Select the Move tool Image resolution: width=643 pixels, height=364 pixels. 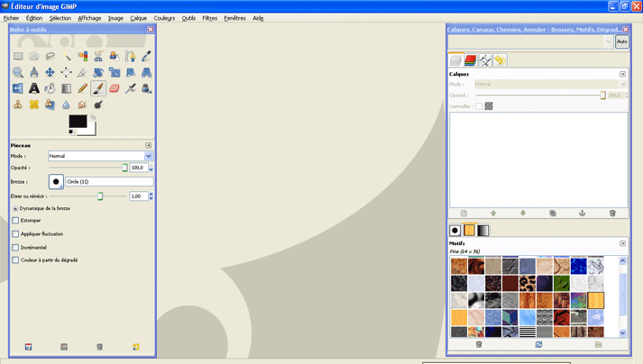50,73
